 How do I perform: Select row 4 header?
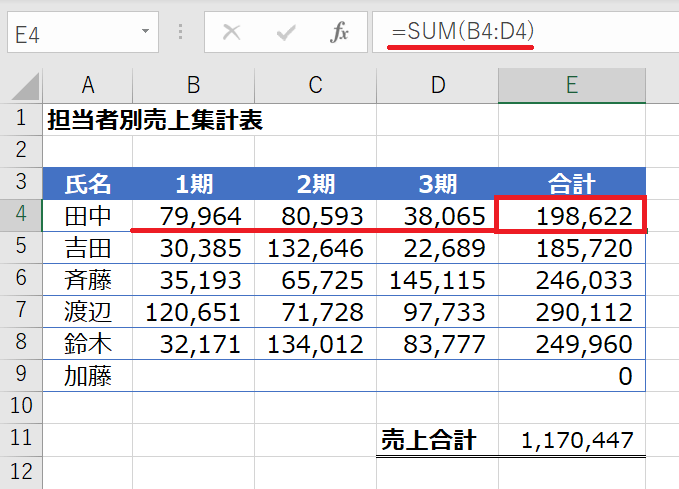click(21, 215)
